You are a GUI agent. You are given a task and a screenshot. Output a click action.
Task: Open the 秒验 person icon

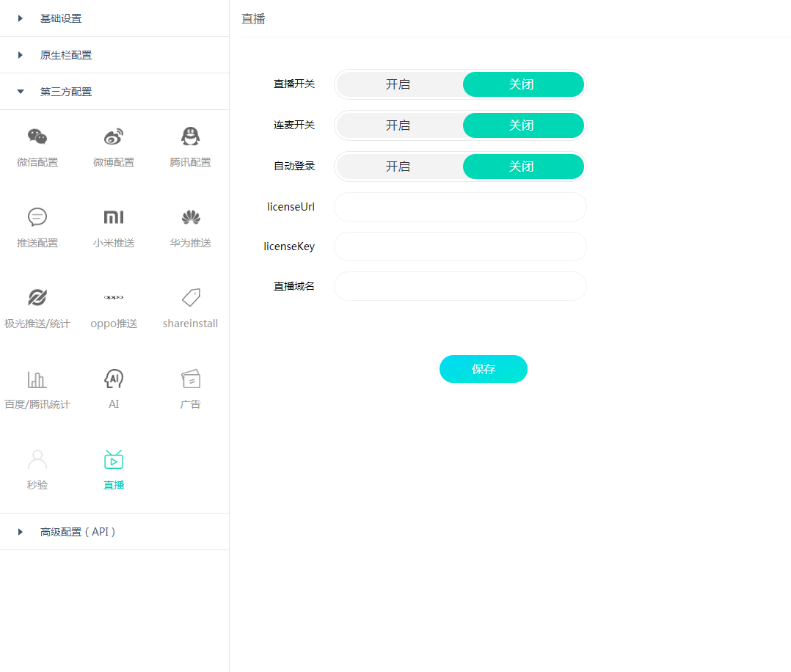37,459
